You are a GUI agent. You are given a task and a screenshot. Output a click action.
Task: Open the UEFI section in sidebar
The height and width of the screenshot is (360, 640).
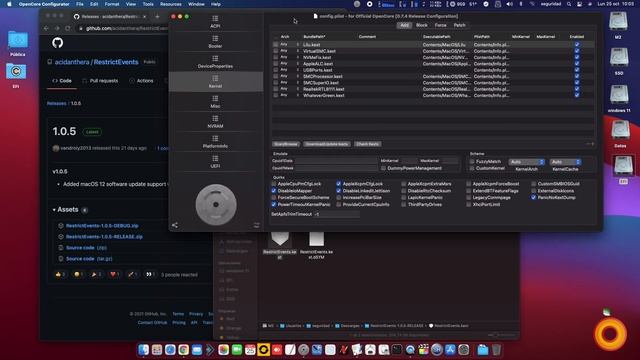click(x=215, y=162)
